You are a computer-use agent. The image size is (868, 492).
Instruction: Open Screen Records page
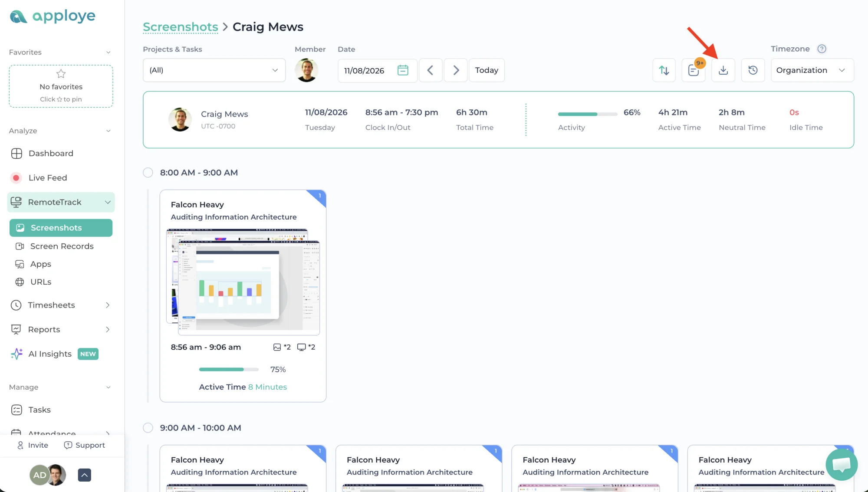(x=61, y=246)
